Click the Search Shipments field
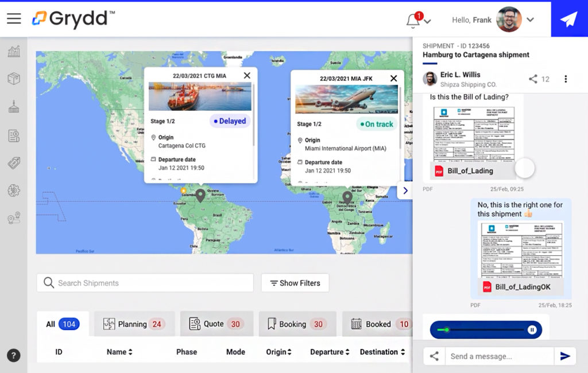This screenshot has width=588, height=373. point(145,283)
